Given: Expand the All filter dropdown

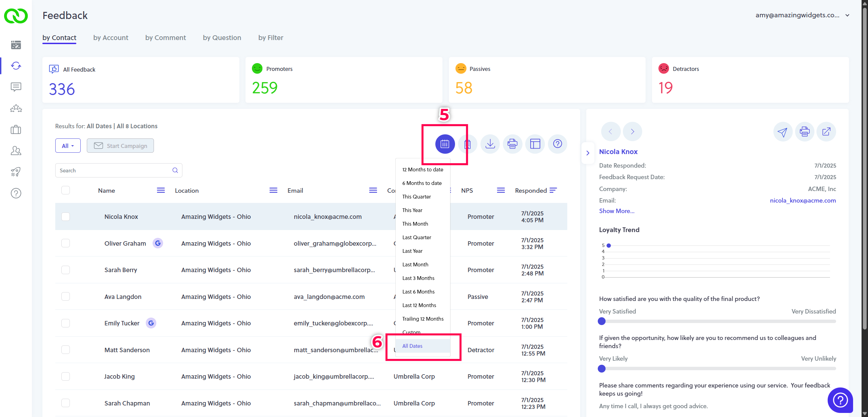Looking at the screenshot, I should click(x=68, y=146).
